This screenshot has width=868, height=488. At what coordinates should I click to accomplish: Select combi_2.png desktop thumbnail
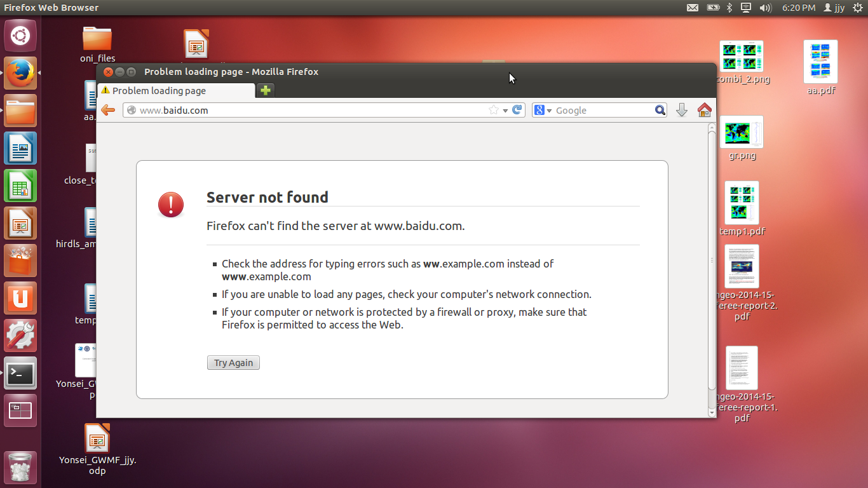coord(742,63)
